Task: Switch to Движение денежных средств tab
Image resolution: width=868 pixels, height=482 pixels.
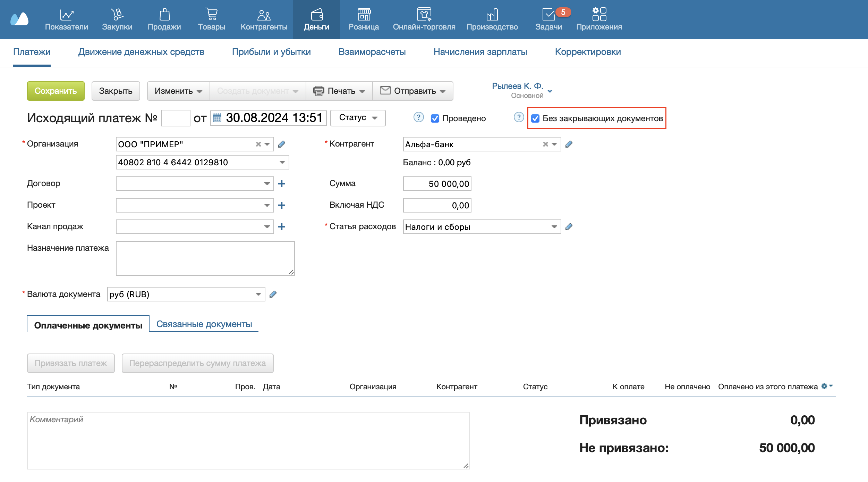Action: coord(141,52)
